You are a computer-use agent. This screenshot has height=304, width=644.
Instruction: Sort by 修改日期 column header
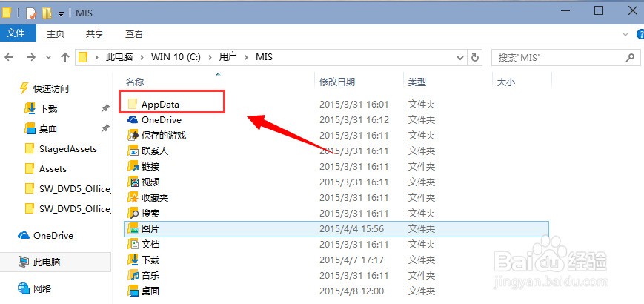click(337, 82)
